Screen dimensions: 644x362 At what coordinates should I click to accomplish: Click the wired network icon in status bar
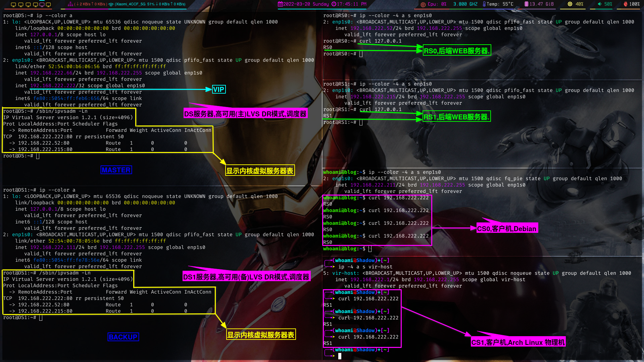pyautogui.click(x=70, y=4)
